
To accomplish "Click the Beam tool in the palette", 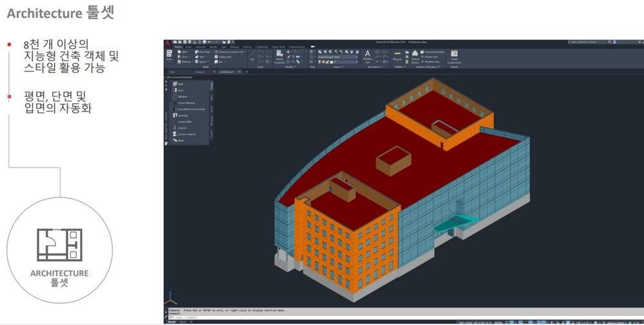I will pyautogui.click(x=180, y=140).
